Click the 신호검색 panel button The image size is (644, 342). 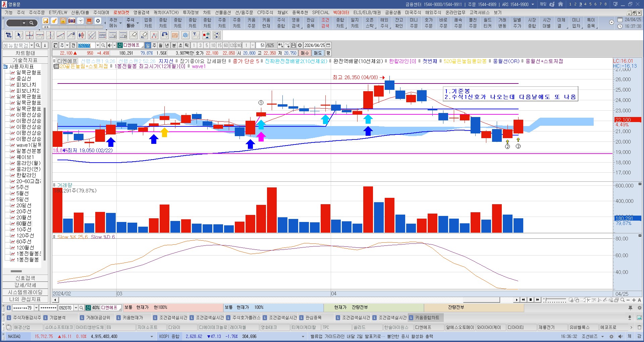tap(25, 278)
